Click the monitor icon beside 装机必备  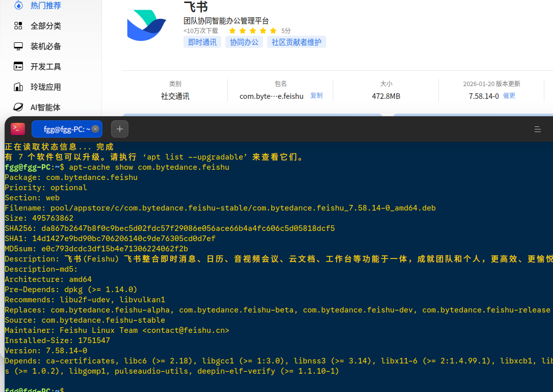pyautogui.click(x=18, y=46)
